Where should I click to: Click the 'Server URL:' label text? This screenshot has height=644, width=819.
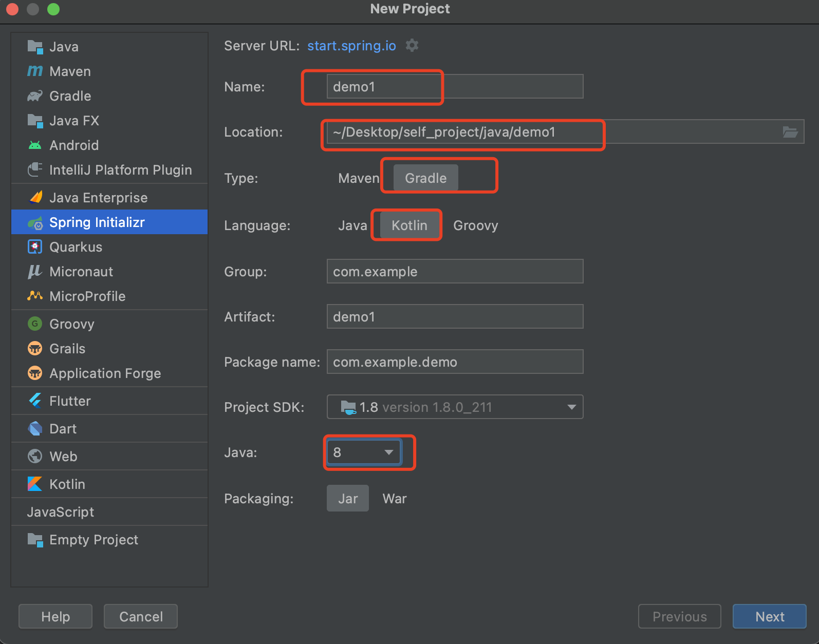coord(262,46)
